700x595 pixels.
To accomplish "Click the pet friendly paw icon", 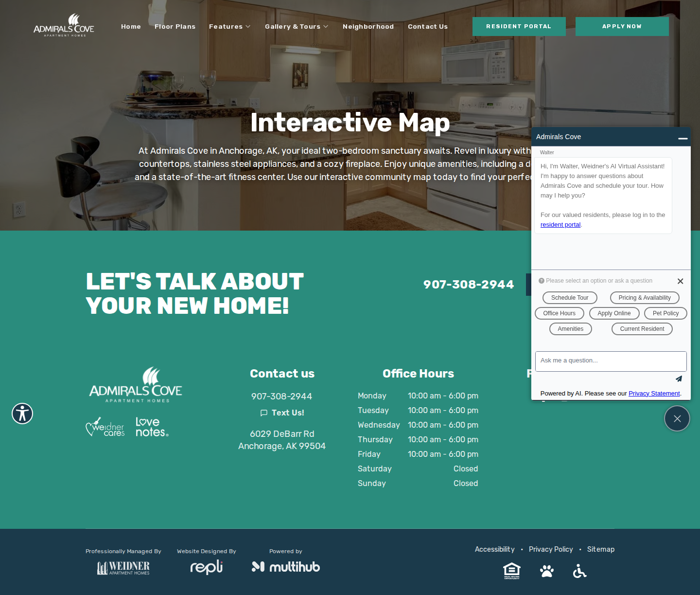I will coord(547,571).
